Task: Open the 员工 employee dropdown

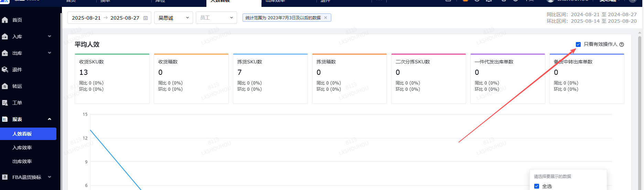Action: (216, 18)
